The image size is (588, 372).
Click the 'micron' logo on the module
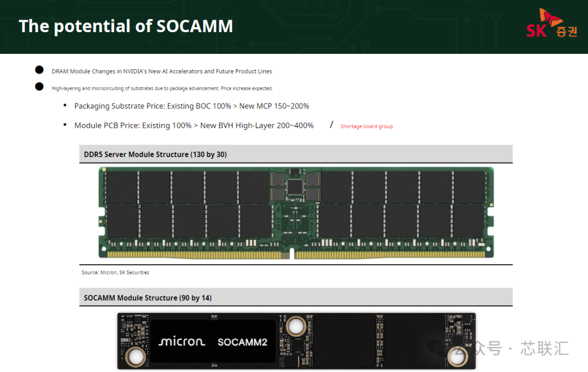[x=182, y=342]
